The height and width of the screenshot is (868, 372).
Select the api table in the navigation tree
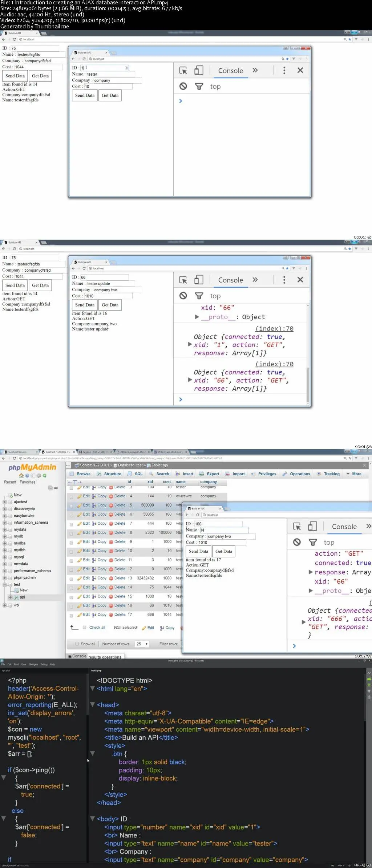pyautogui.click(x=22, y=597)
